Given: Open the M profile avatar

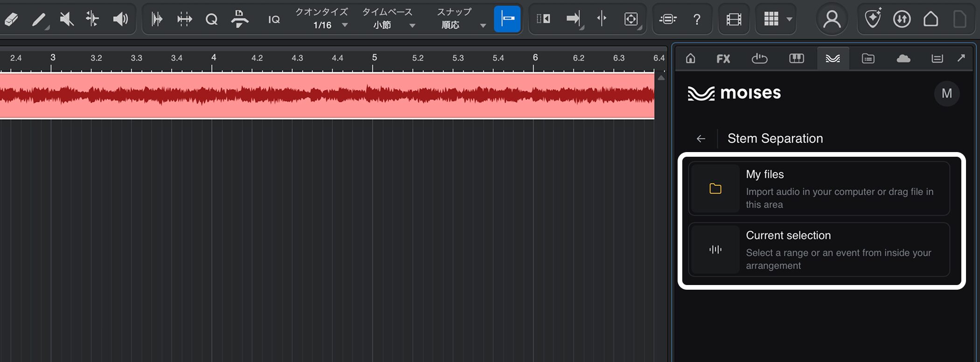Looking at the screenshot, I should pyautogui.click(x=946, y=93).
